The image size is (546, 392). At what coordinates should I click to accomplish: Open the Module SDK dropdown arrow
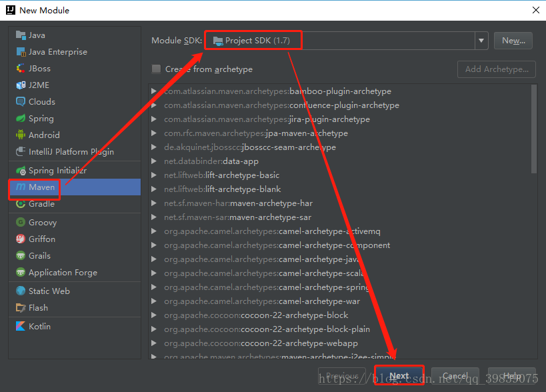(x=481, y=41)
